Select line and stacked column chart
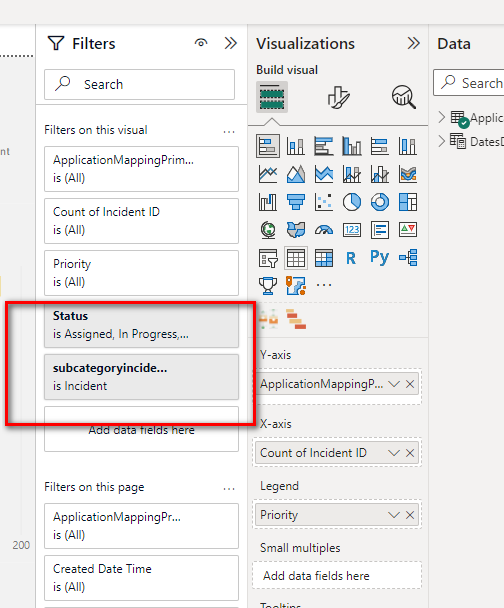Image resolution: width=504 pixels, height=608 pixels. (352, 174)
